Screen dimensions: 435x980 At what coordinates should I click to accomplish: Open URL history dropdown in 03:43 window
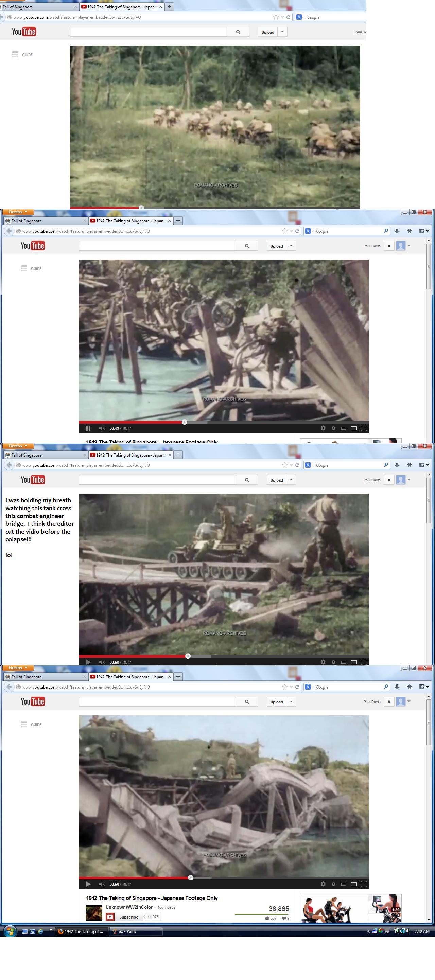click(291, 231)
